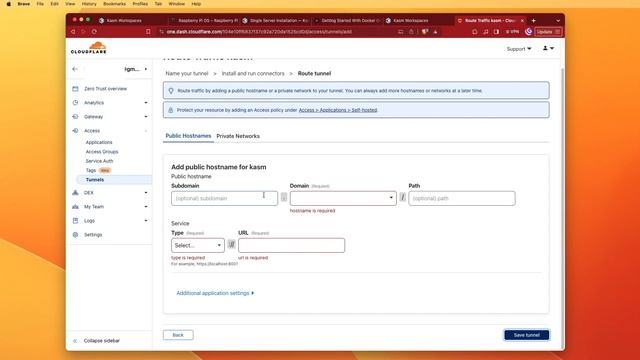Click the Settings gear icon in sidebar
The width and height of the screenshot is (640, 360).
(75, 235)
